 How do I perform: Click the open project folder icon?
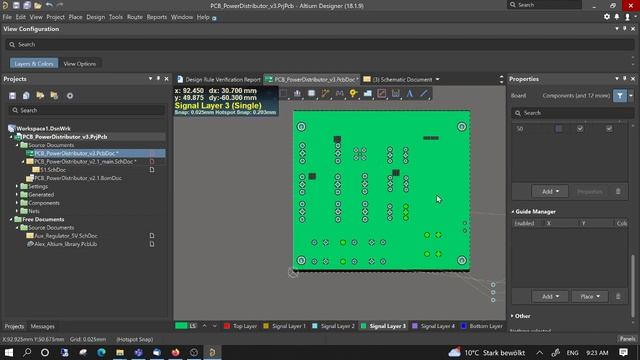40,96
